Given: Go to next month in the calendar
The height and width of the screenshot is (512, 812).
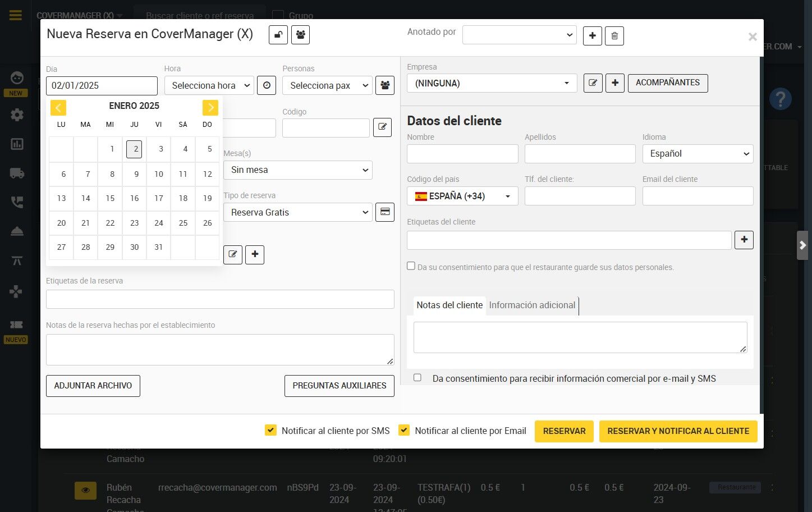Looking at the screenshot, I should coord(210,107).
